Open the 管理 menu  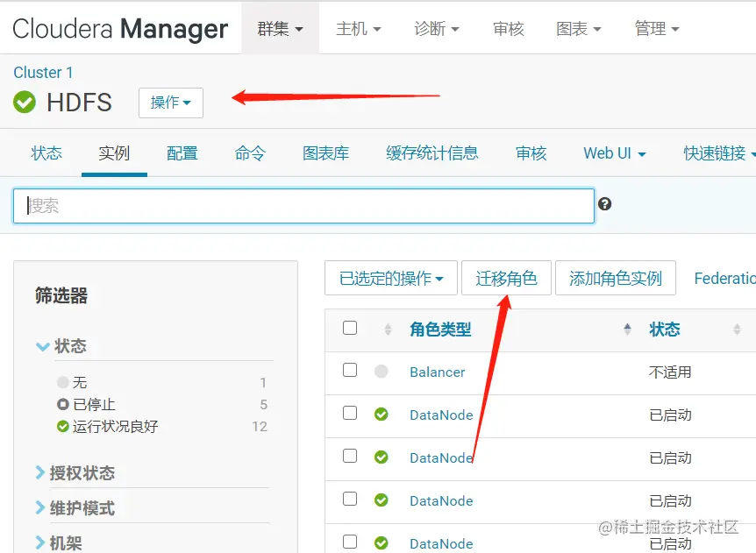tap(657, 28)
